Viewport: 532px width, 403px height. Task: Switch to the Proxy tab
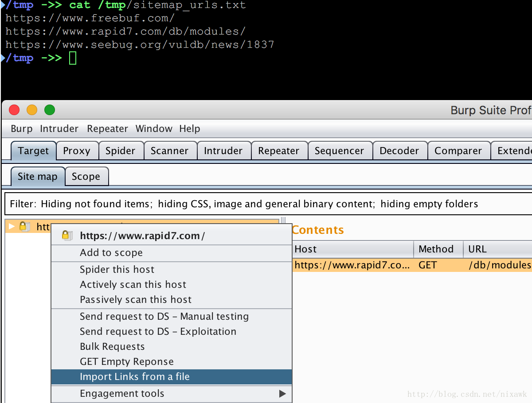77,151
